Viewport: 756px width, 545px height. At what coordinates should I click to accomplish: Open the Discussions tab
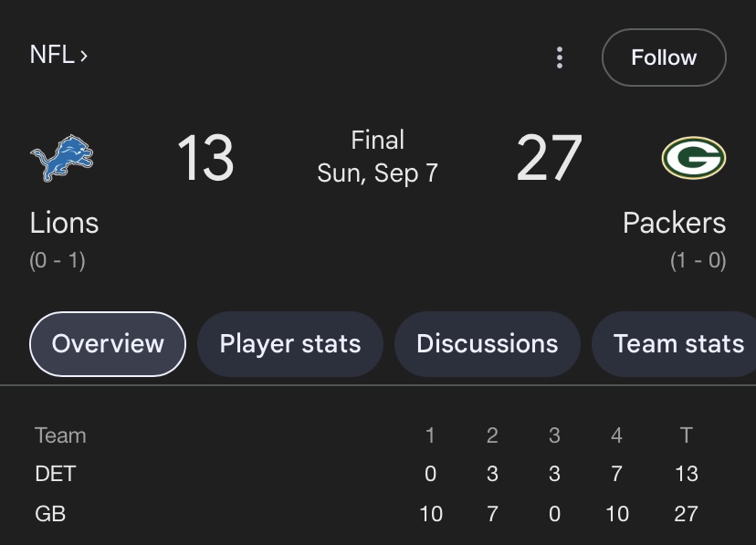click(488, 344)
